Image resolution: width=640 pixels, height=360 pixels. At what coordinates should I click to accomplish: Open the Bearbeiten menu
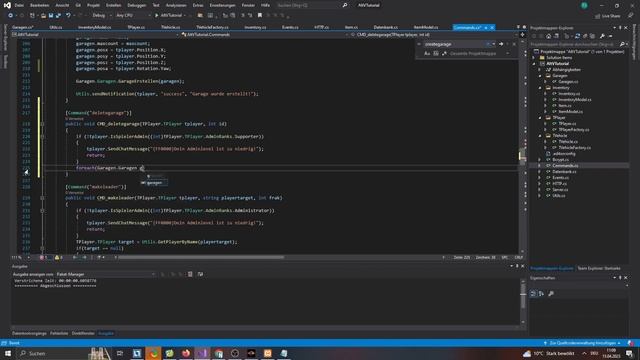point(40,5)
